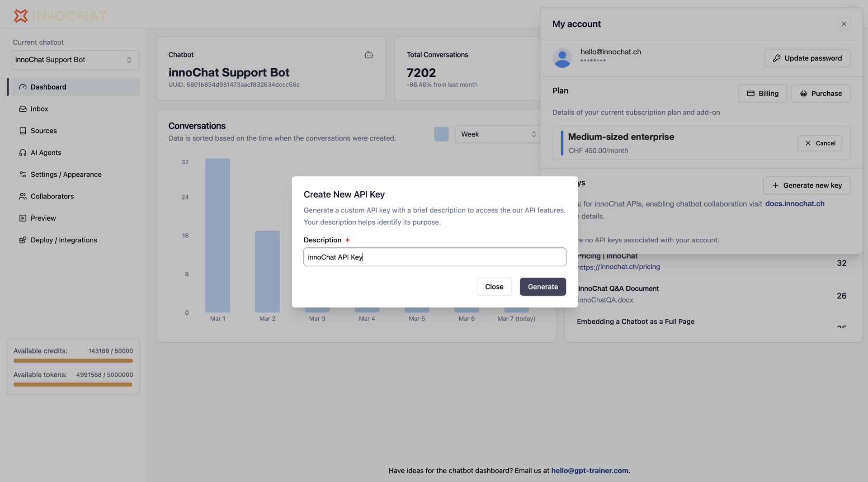Focus the Description input field
This screenshot has height=482, width=868.
(435, 257)
